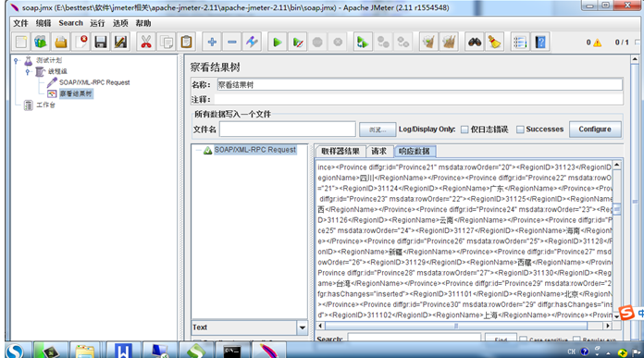Open the JMeter feather taskbar icon
Viewport: 644px width, 358px height.
[269, 351]
